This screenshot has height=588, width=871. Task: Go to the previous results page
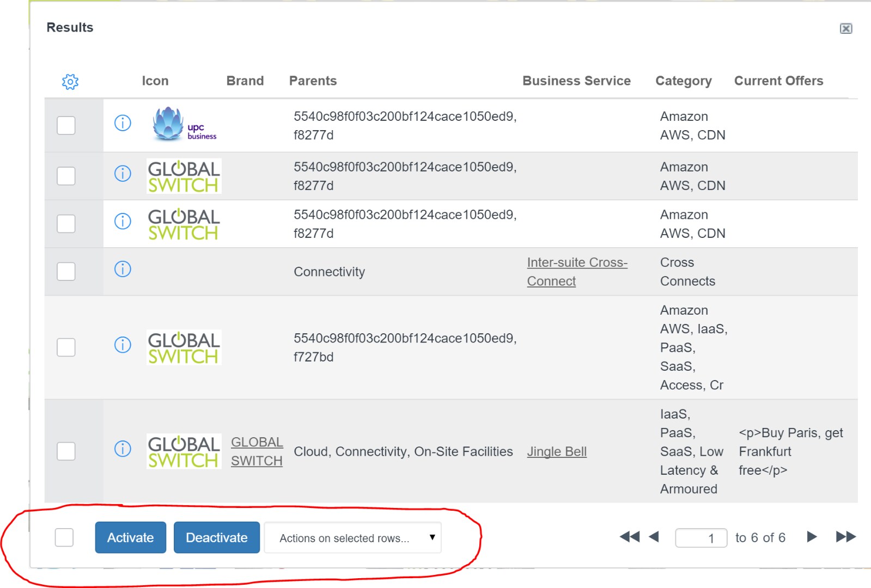(654, 537)
